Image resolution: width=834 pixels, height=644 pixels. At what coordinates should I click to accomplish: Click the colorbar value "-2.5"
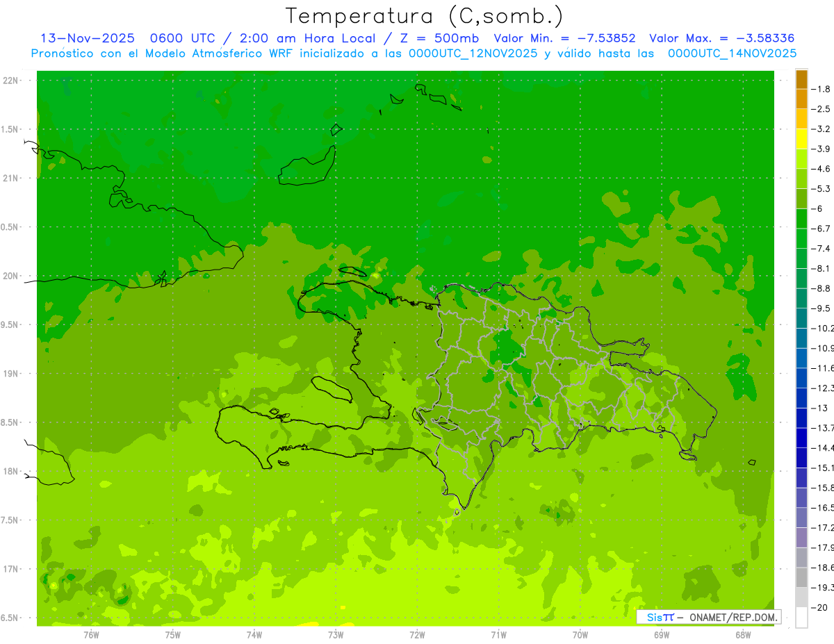[822, 109]
